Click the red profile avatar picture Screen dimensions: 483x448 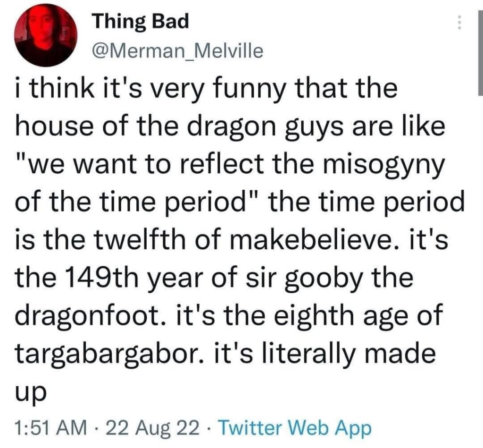pyautogui.click(x=46, y=35)
